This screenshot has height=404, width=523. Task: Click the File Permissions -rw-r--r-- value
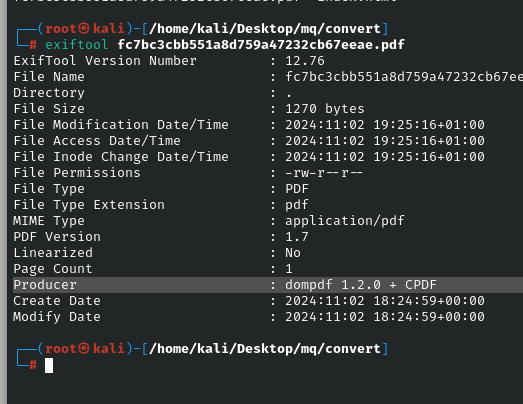tap(324, 173)
